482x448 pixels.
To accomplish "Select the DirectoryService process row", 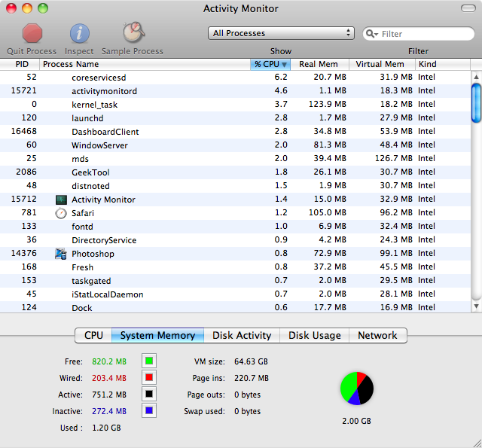I will click(235, 240).
